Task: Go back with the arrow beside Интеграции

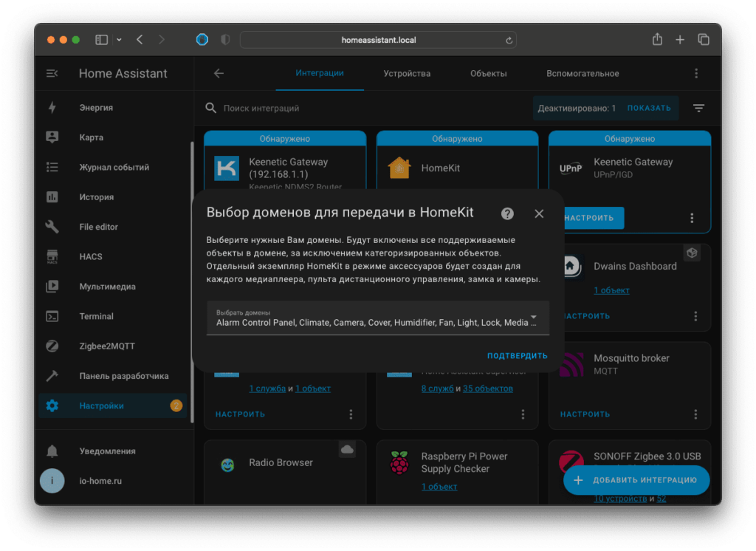Action: [x=219, y=73]
